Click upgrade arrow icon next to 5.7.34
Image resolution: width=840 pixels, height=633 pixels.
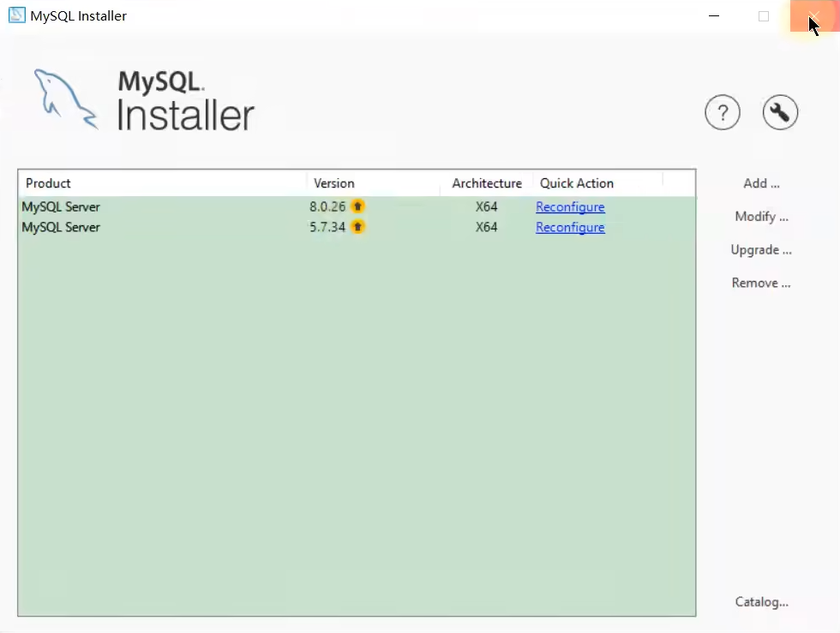tap(358, 226)
